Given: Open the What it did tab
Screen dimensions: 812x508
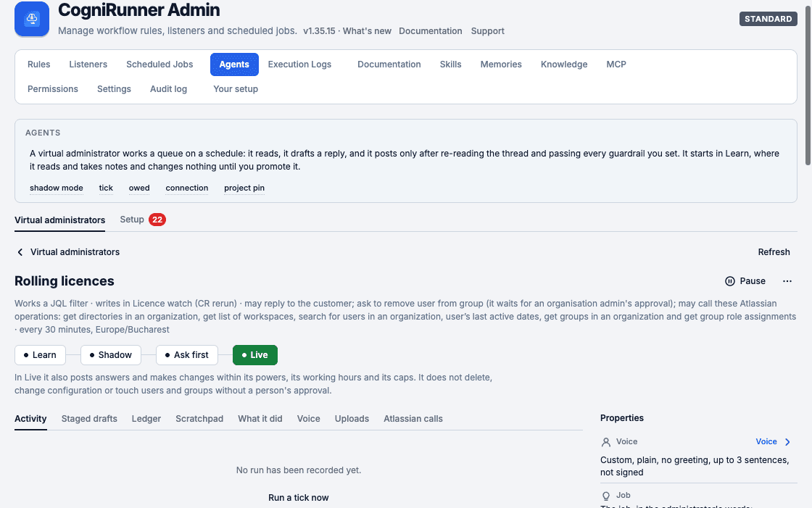Looking at the screenshot, I should click(x=260, y=419).
